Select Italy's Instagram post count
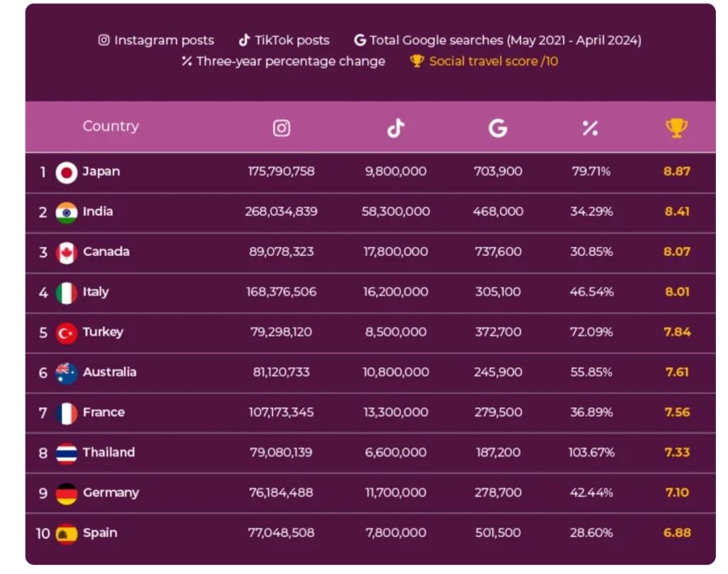This screenshot has width=728, height=574. (x=282, y=292)
